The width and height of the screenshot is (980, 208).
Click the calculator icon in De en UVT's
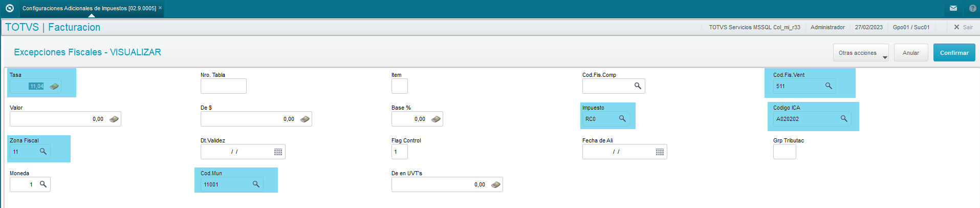coord(495,184)
